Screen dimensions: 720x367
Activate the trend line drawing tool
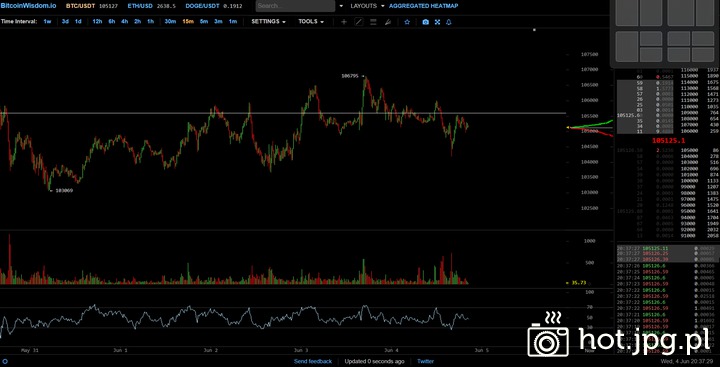pyautogui.click(x=359, y=22)
